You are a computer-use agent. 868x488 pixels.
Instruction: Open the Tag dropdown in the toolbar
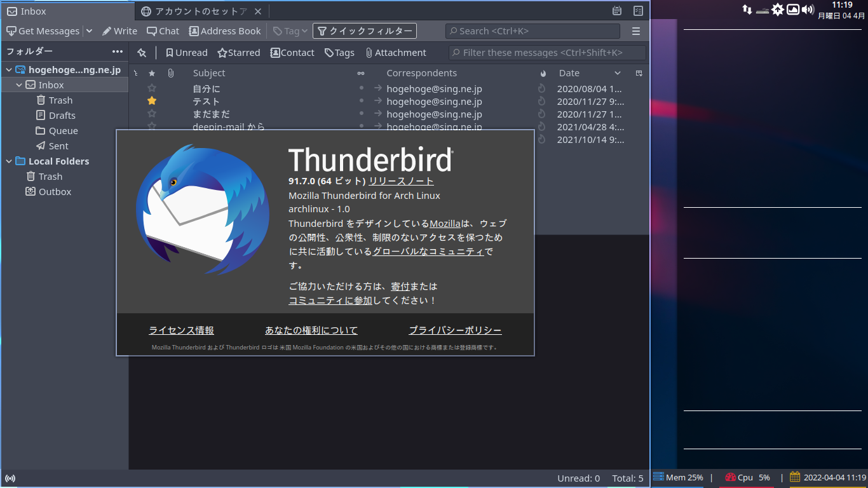pos(290,30)
